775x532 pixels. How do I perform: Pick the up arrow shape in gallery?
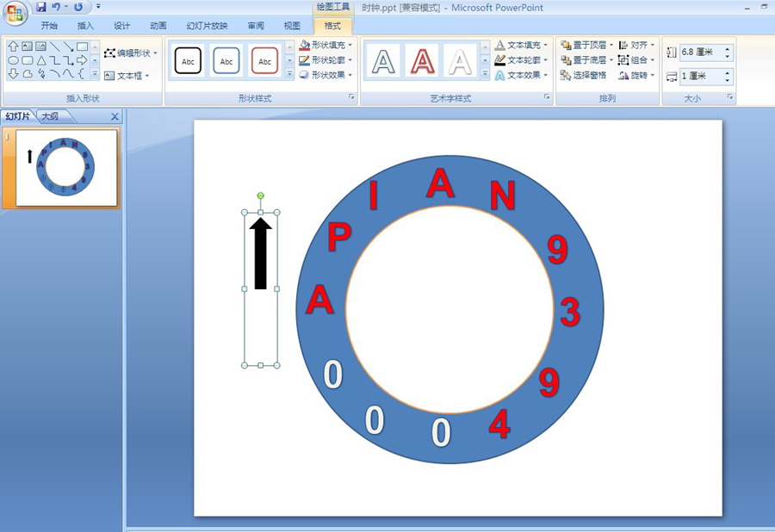tap(13, 46)
